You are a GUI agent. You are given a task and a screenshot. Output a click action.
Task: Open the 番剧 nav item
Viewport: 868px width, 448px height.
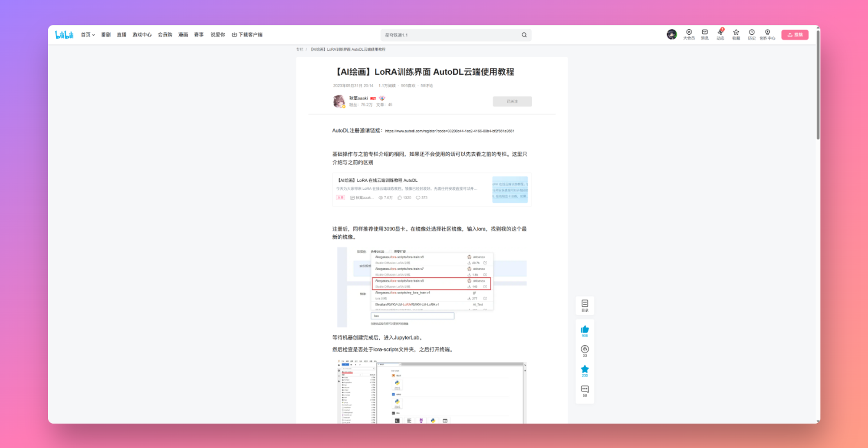point(106,35)
